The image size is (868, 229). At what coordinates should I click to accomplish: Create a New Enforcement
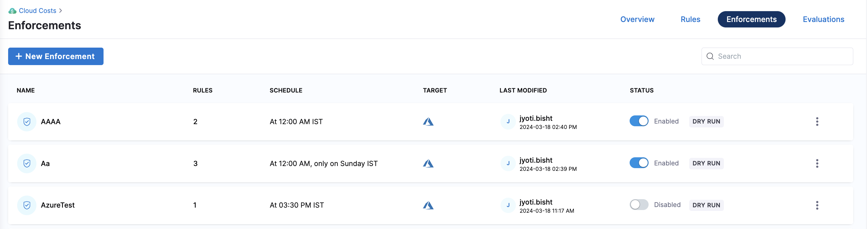click(x=56, y=56)
